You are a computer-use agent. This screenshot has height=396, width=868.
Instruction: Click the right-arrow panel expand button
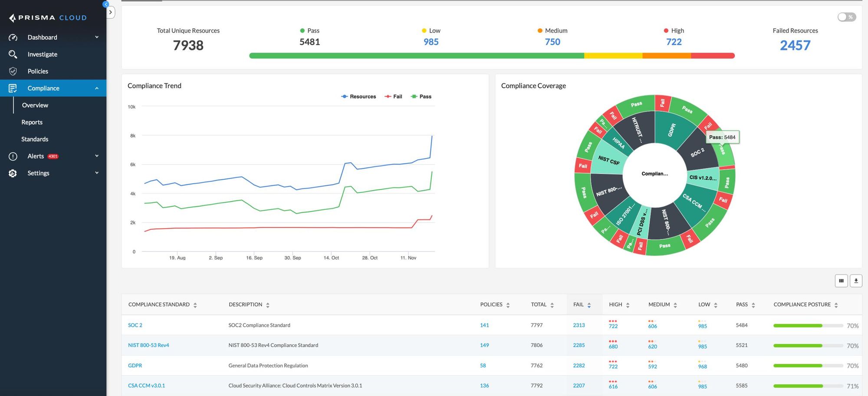coord(111,12)
